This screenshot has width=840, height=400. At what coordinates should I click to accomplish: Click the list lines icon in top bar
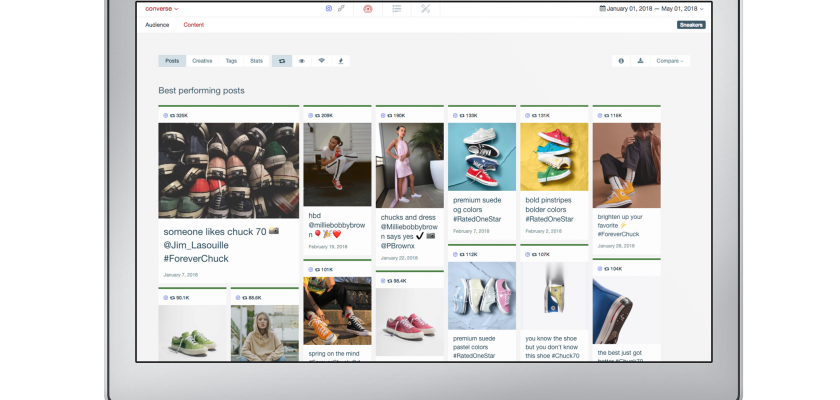pos(397,9)
